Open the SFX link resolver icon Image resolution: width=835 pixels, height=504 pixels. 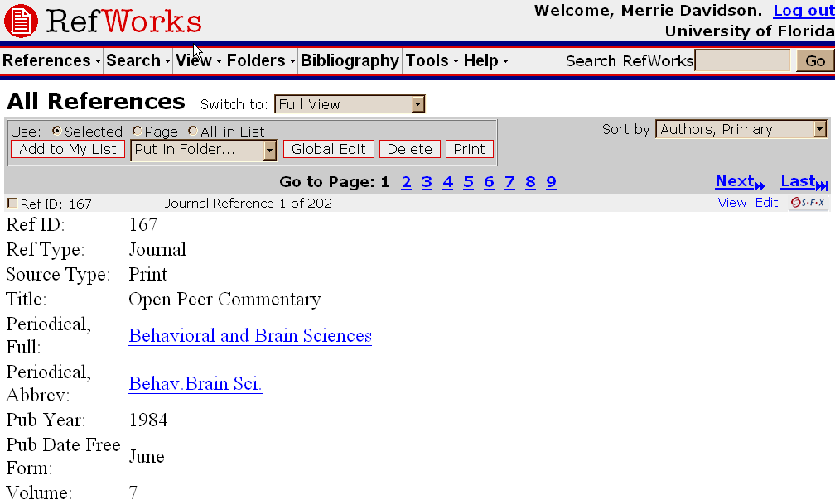[x=808, y=203]
